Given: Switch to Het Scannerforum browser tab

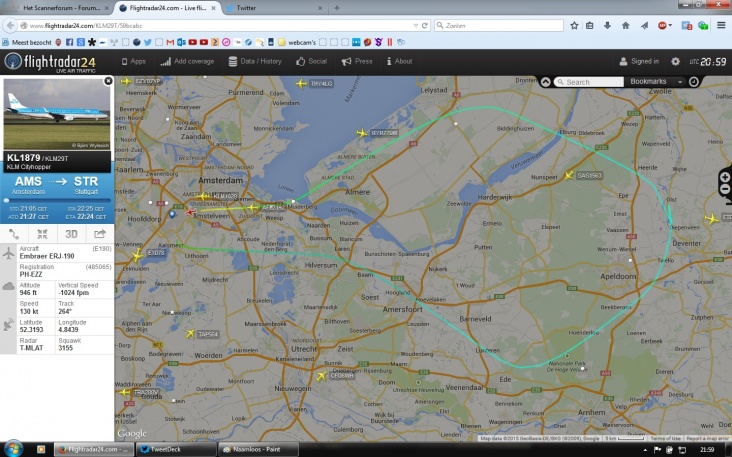Looking at the screenshot, I should pos(61,8).
